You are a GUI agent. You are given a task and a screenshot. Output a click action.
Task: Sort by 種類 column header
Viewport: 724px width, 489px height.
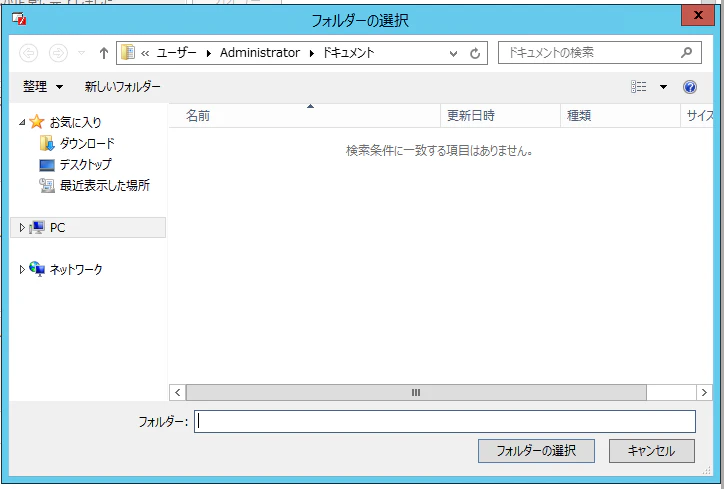(621, 115)
